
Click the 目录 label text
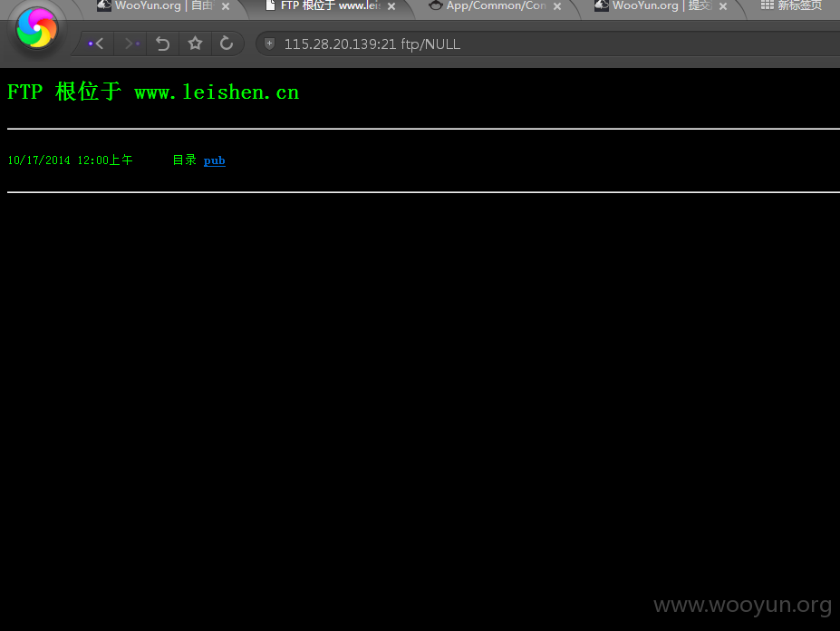184,160
